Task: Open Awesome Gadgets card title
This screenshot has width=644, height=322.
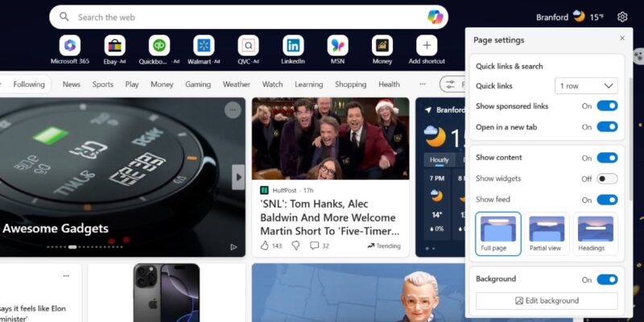Action: [x=56, y=229]
